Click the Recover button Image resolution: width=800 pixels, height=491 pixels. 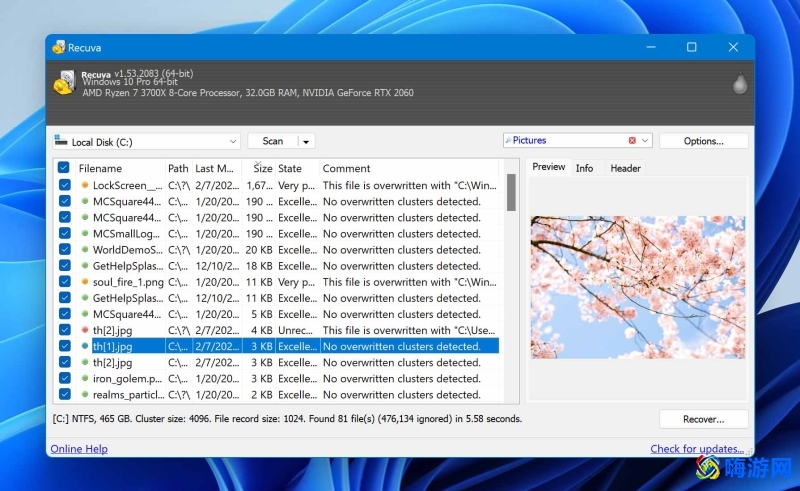[704, 419]
